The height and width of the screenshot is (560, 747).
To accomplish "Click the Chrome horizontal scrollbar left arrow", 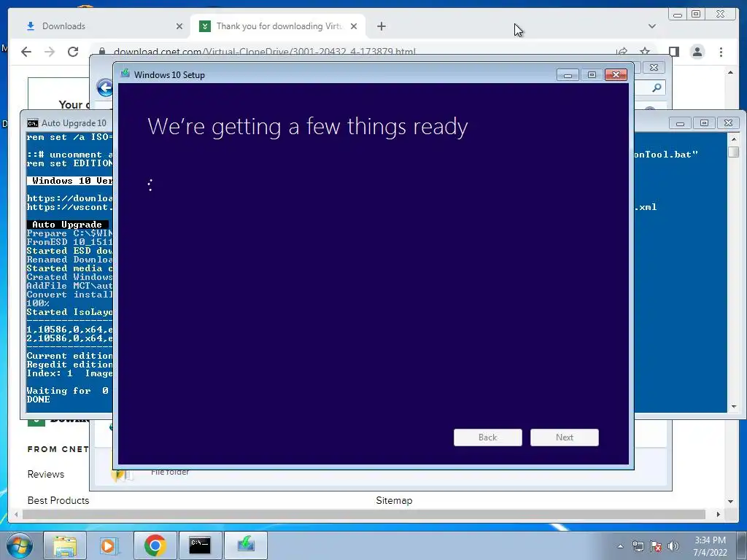I will (16, 514).
